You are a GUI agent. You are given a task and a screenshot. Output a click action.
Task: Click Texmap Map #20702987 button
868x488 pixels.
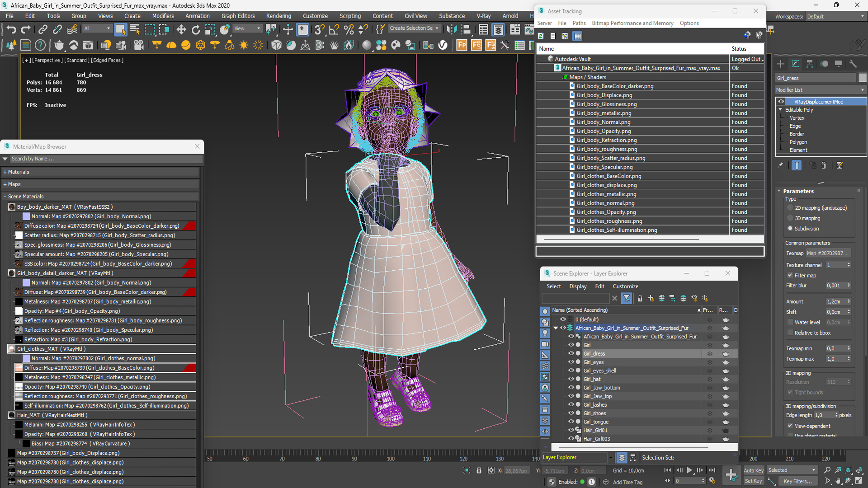829,253
